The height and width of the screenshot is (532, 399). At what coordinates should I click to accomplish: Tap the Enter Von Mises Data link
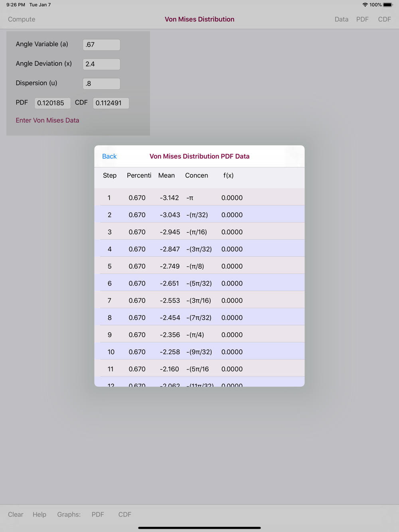tap(47, 120)
